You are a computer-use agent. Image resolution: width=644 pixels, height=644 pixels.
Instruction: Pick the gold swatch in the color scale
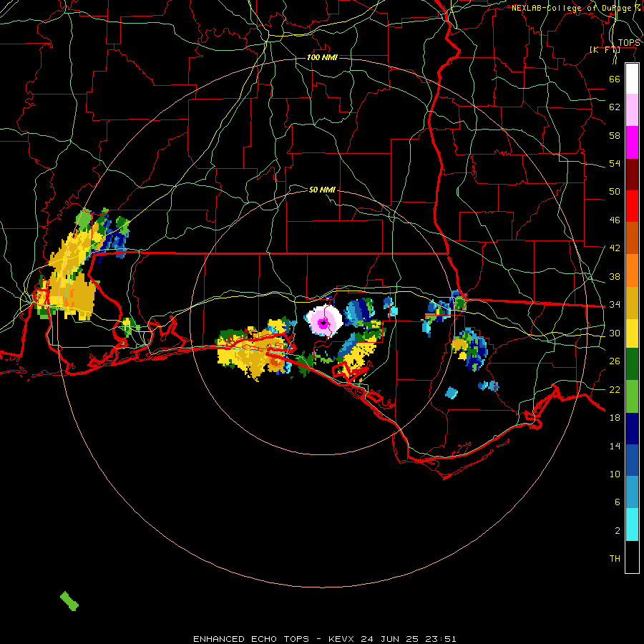pos(632,303)
